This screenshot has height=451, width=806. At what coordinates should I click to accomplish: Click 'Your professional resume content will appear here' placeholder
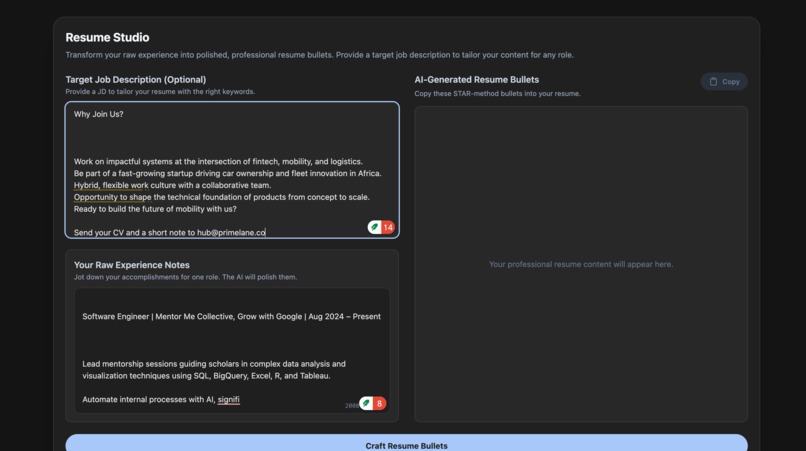point(581,264)
